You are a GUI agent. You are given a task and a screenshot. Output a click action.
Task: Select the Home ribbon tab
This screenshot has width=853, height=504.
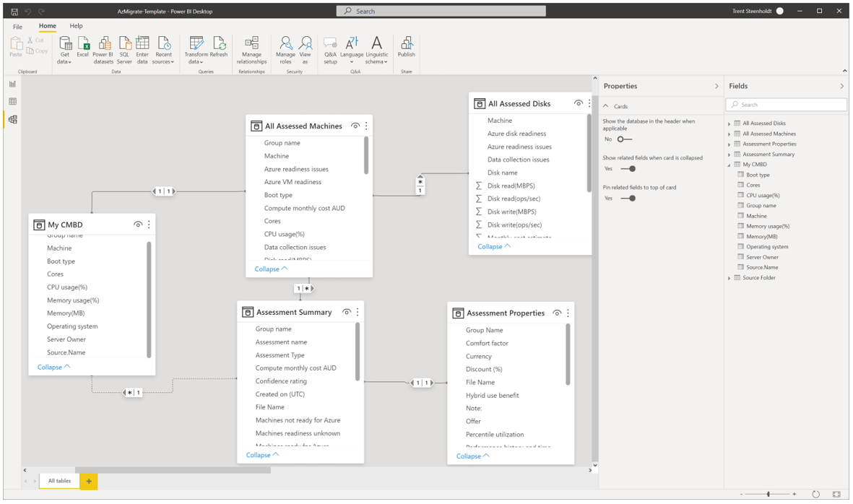coord(48,26)
